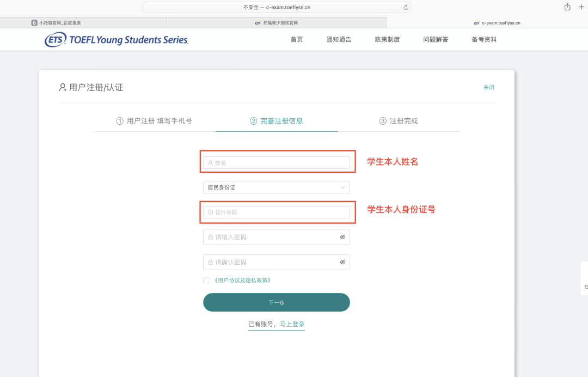The height and width of the screenshot is (377, 588).
Task: Reload the page with the refresh icon
Action: click(406, 8)
